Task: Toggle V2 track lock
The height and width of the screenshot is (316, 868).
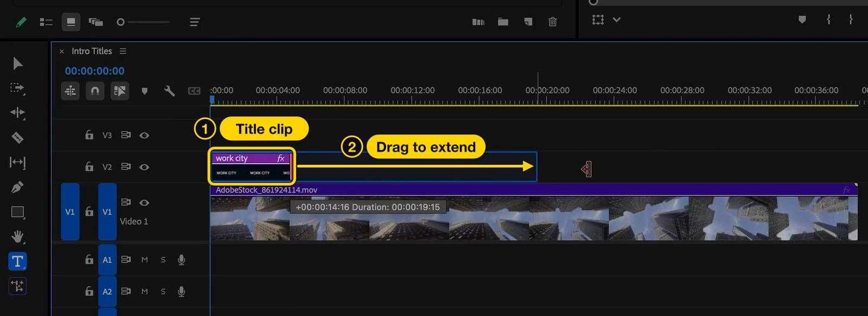Action: click(x=89, y=166)
